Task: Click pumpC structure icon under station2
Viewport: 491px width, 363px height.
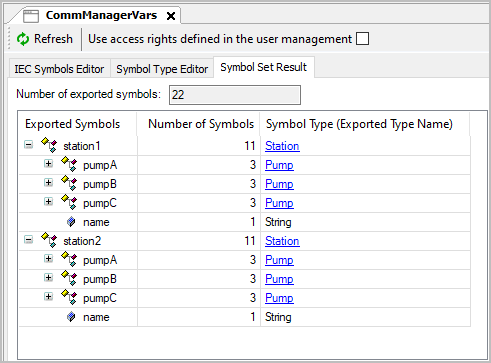Action: (69, 298)
